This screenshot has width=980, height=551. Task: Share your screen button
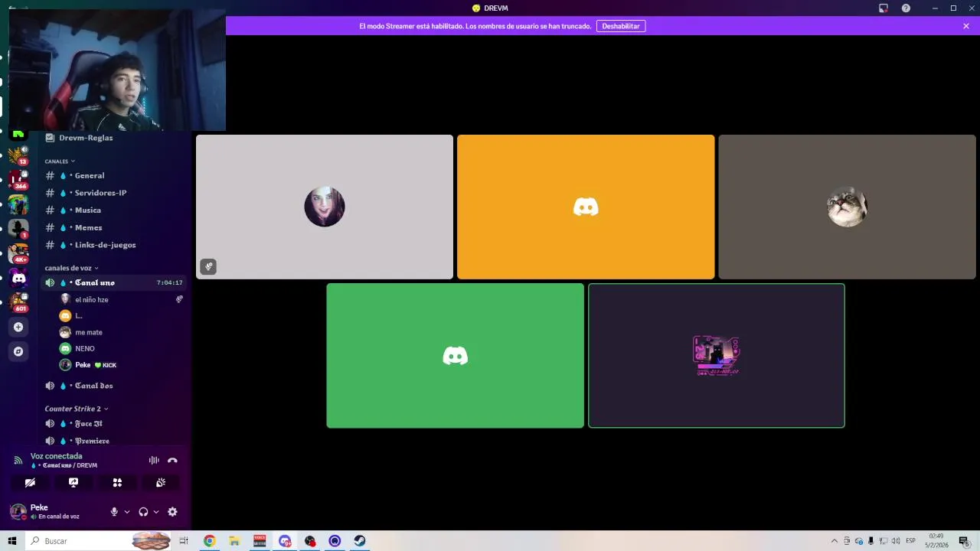pyautogui.click(x=73, y=483)
